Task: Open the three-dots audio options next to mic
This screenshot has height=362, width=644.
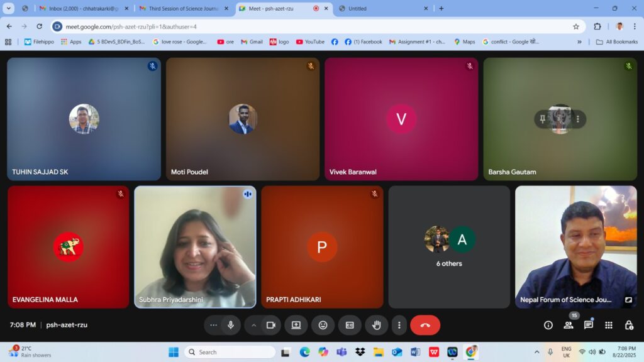Action: 213,325
